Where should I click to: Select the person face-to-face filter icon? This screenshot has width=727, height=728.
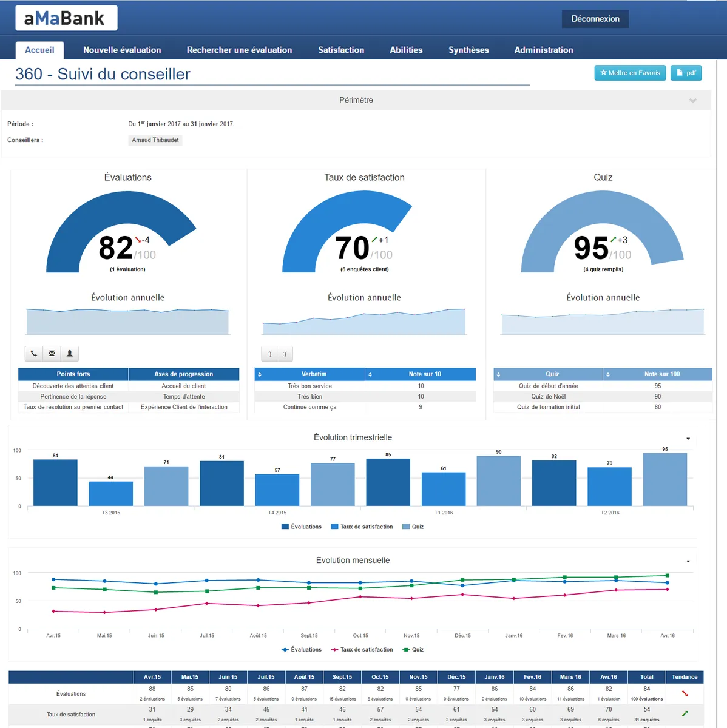70,353
